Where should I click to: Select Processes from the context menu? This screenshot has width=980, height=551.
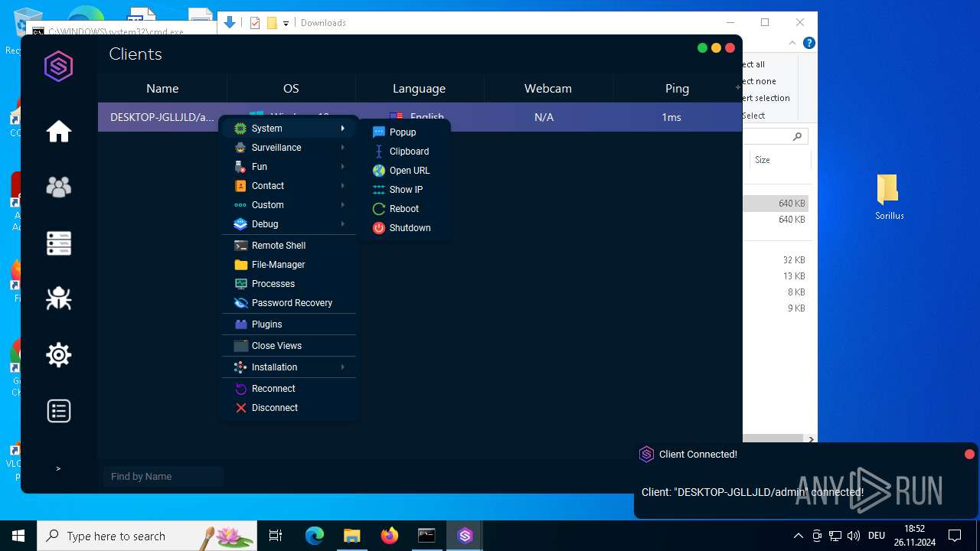(x=289, y=284)
